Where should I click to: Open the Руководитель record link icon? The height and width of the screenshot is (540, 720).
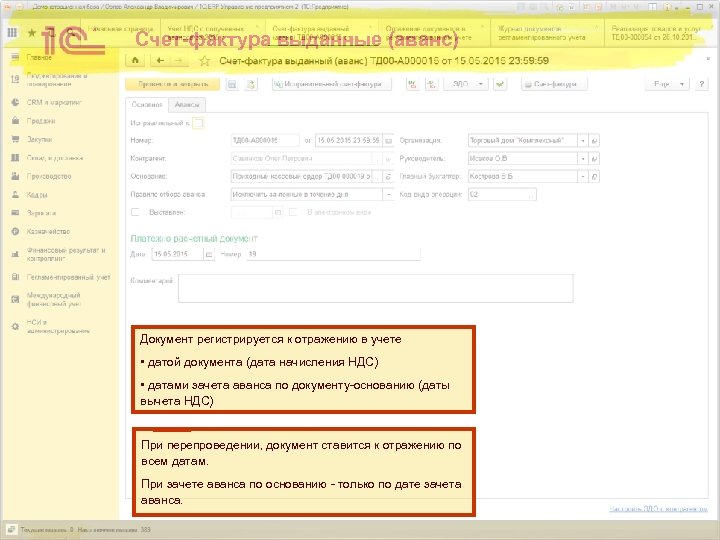594,158
